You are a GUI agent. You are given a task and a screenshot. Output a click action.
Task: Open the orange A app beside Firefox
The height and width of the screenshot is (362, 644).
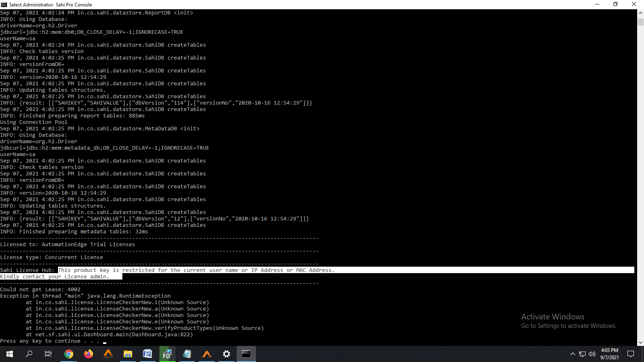(108, 354)
